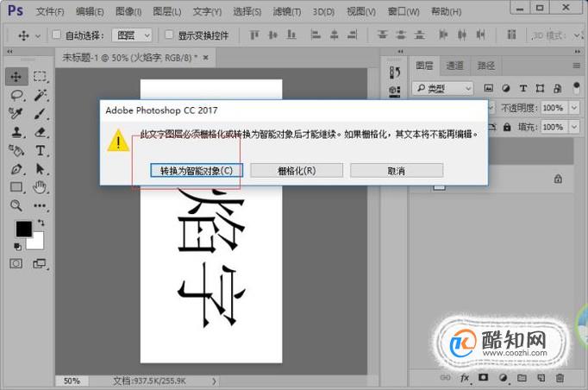Switch to the 通道 panel tab
This screenshot has height=390, width=588.
click(x=455, y=66)
